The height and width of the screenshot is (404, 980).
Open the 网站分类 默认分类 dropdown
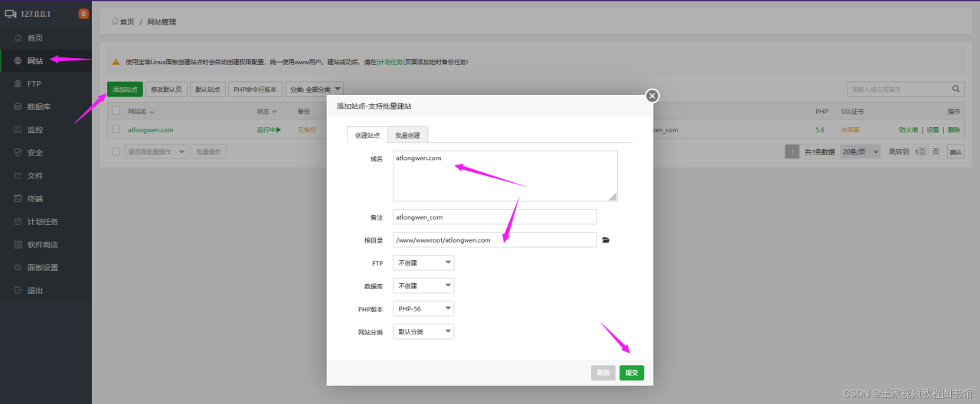[423, 331]
